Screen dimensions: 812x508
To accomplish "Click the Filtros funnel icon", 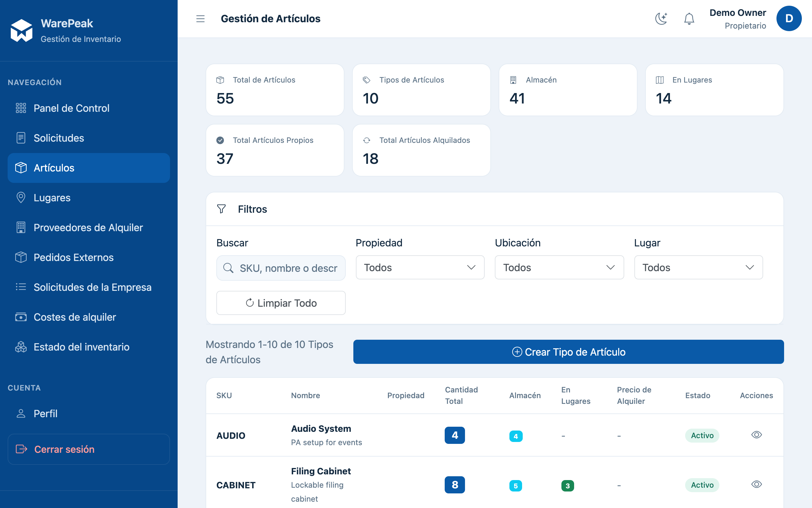I will [221, 209].
